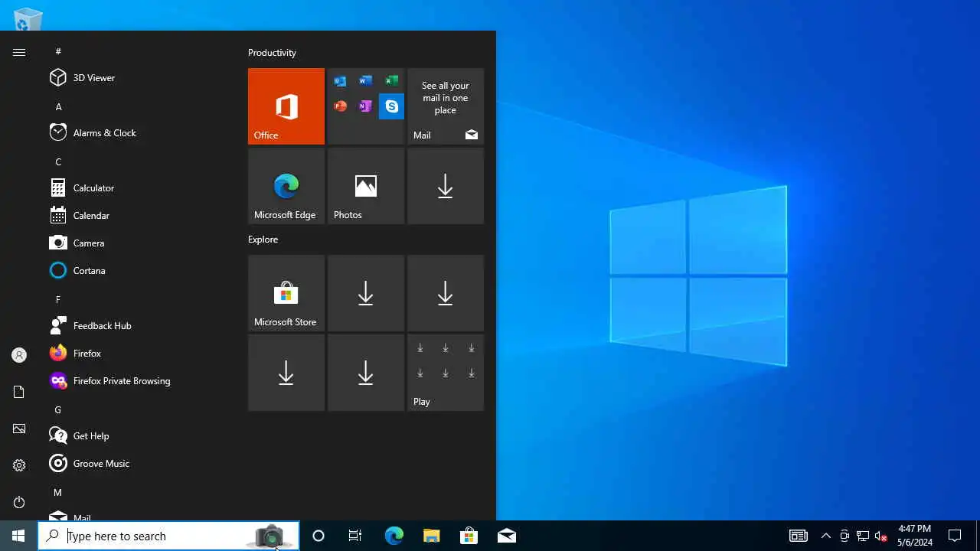Screen dimensions: 980x551
Task: Click the Office tile
Action: (x=286, y=106)
